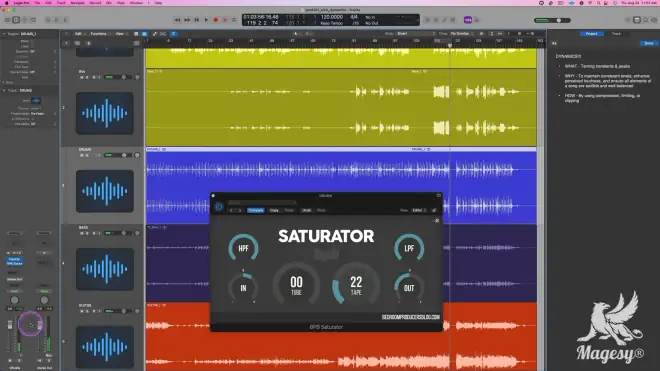Open the Help menu
Screen dimensions: 660x371
point(158,3)
